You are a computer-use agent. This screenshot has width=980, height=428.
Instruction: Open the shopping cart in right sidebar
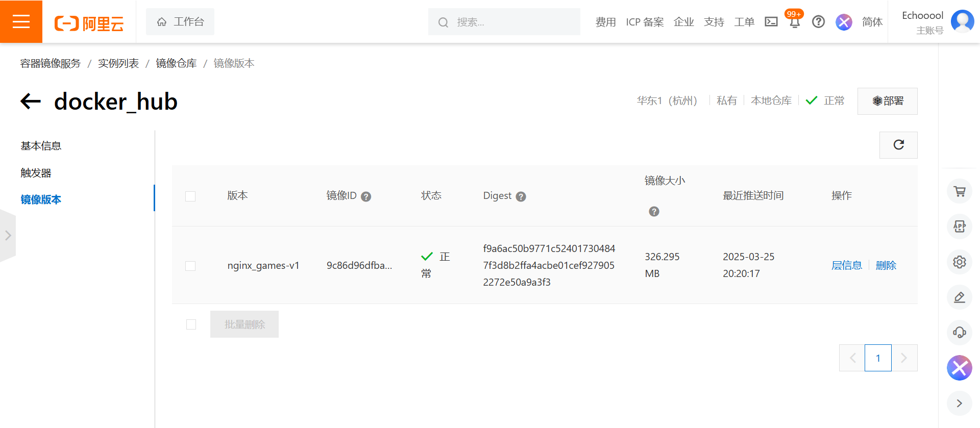point(960,191)
